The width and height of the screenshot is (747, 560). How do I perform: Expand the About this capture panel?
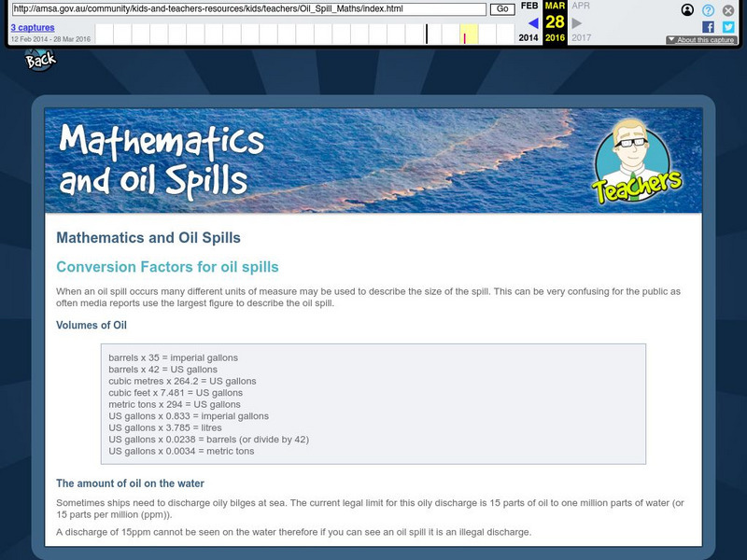pyautogui.click(x=706, y=39)
